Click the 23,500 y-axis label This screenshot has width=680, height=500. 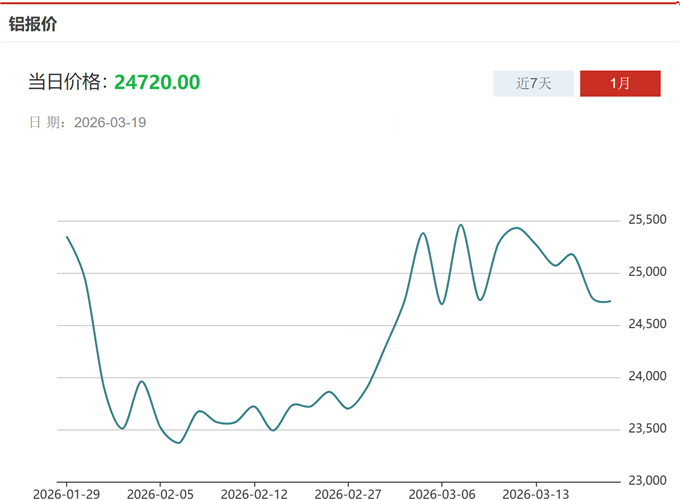click(x=647, y=429)
